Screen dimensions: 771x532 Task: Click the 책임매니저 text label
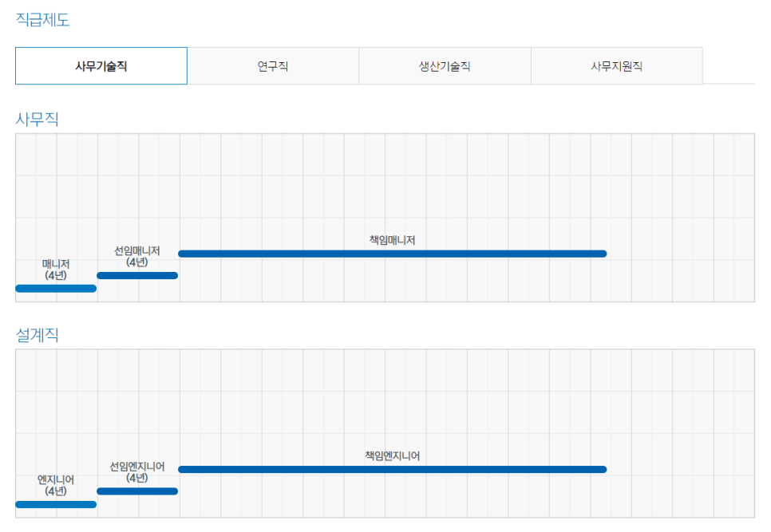tap(392, 240)
